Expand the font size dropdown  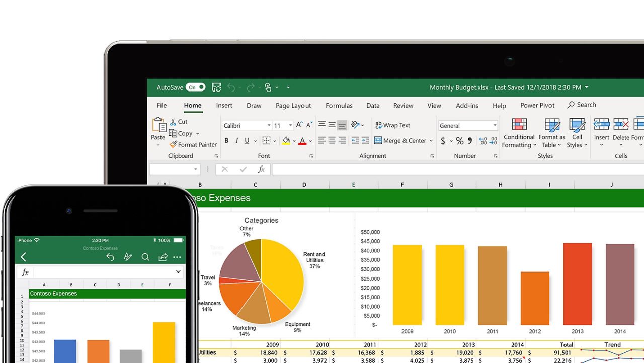[290, 125]
